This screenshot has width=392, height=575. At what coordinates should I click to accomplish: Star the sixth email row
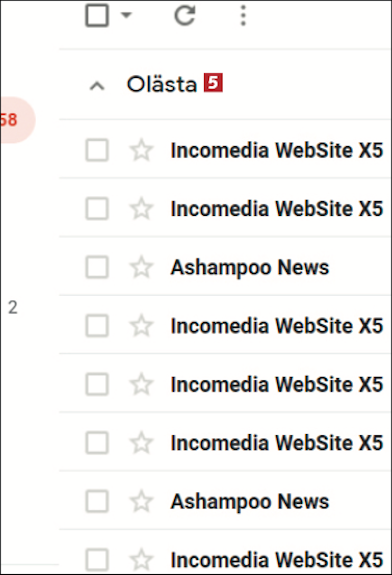click(x=141, y=443)
